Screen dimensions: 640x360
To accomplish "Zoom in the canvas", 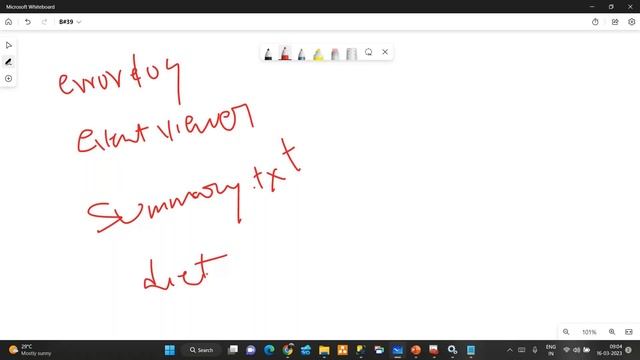I will (612, 332).
